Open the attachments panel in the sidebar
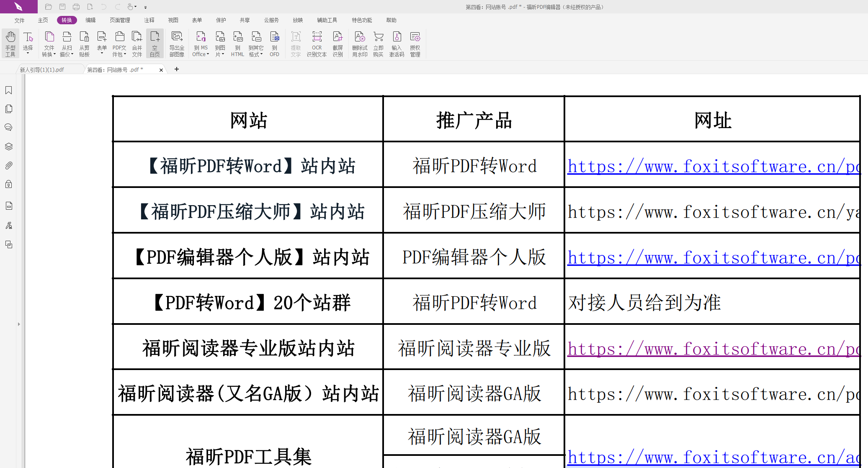 (8, 165)
